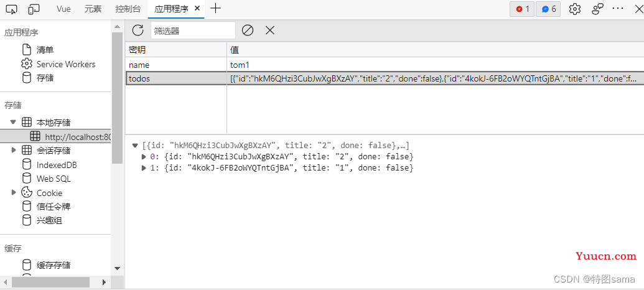Image resolution: width=644 pixels, height=290 pixels.
Task: Select the name key cell
Action: click(x=176, y=65)
